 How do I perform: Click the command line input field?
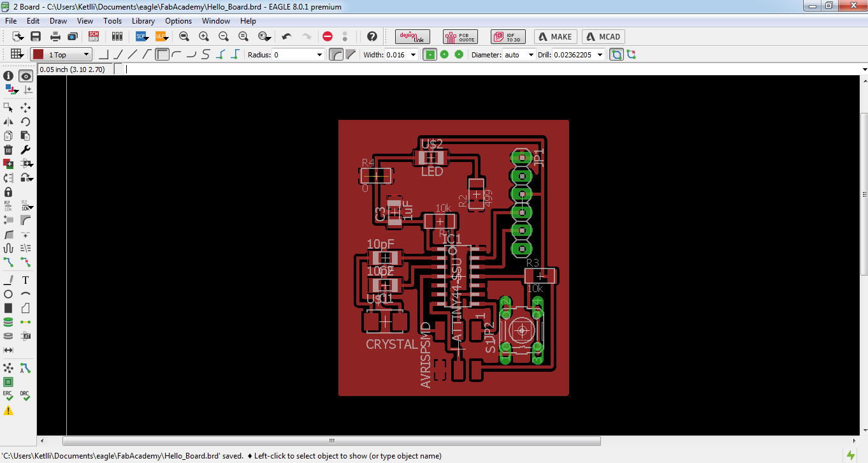(x=492, y=69)
